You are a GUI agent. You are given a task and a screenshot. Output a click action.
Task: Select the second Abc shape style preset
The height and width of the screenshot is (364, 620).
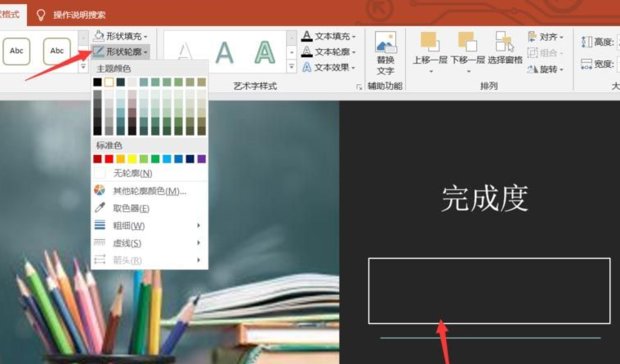click(57, 51)
